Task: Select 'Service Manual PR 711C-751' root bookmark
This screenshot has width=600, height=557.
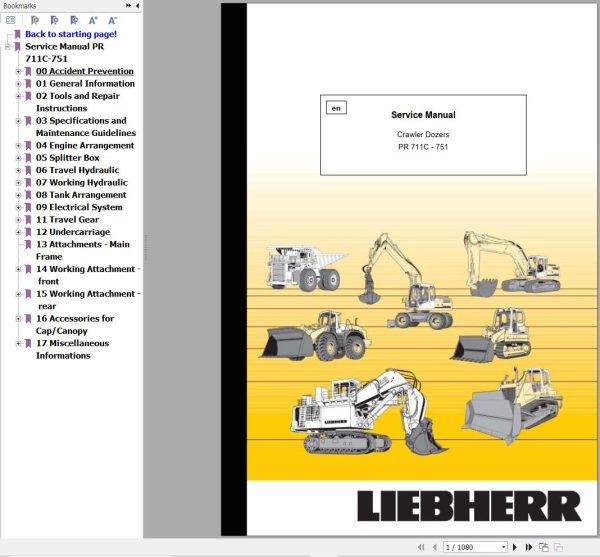Action: (x=64, y=52)
